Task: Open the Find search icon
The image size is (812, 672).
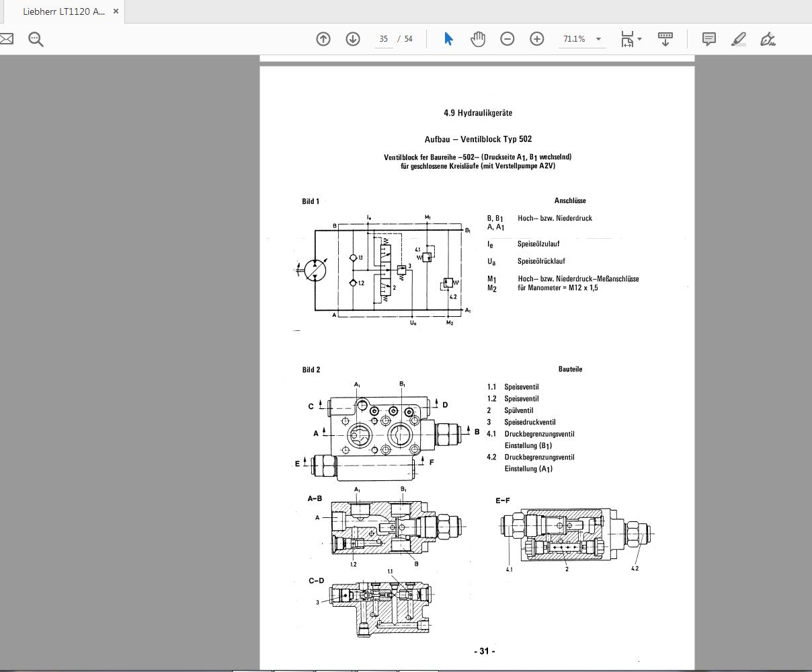Action: coord(36,39)
